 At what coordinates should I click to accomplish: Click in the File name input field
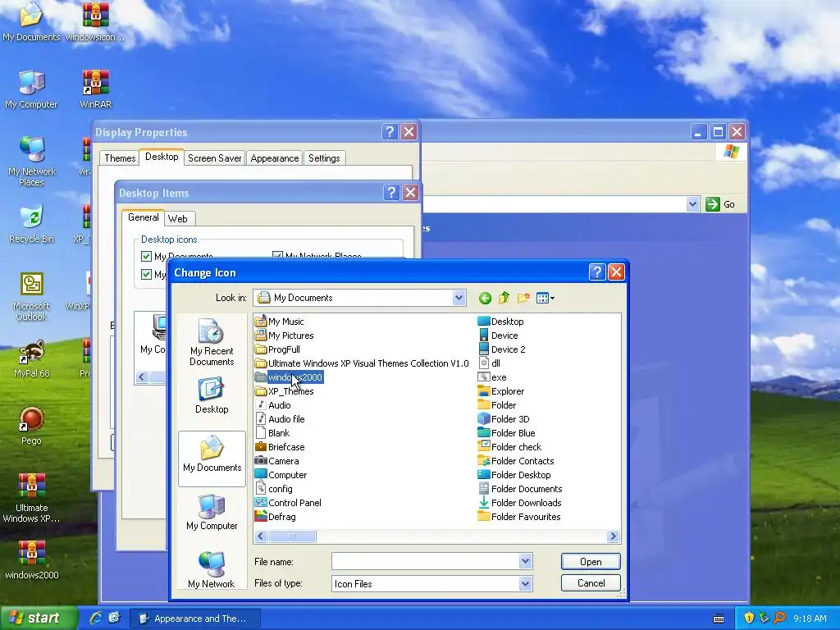pyautogui.click(x=426, y=561)
